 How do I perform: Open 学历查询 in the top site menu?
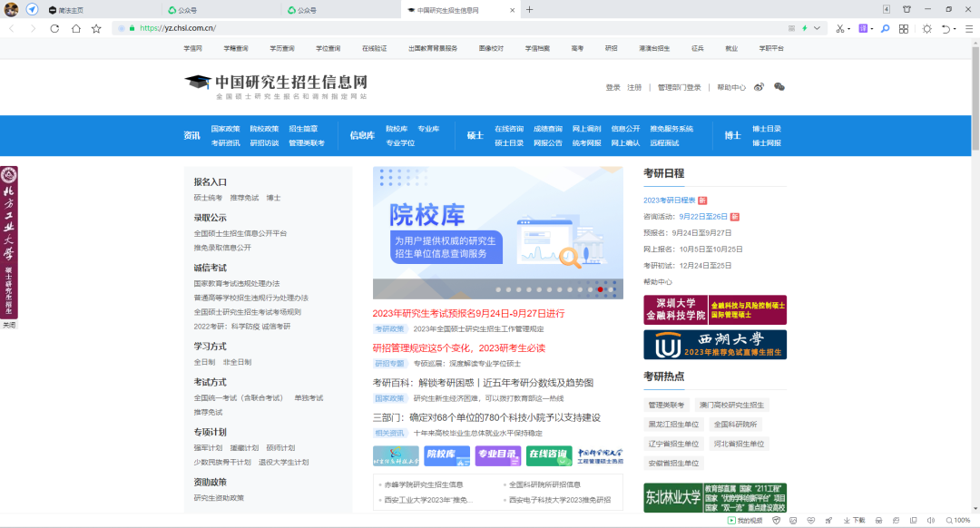click(x=282, y=48)
